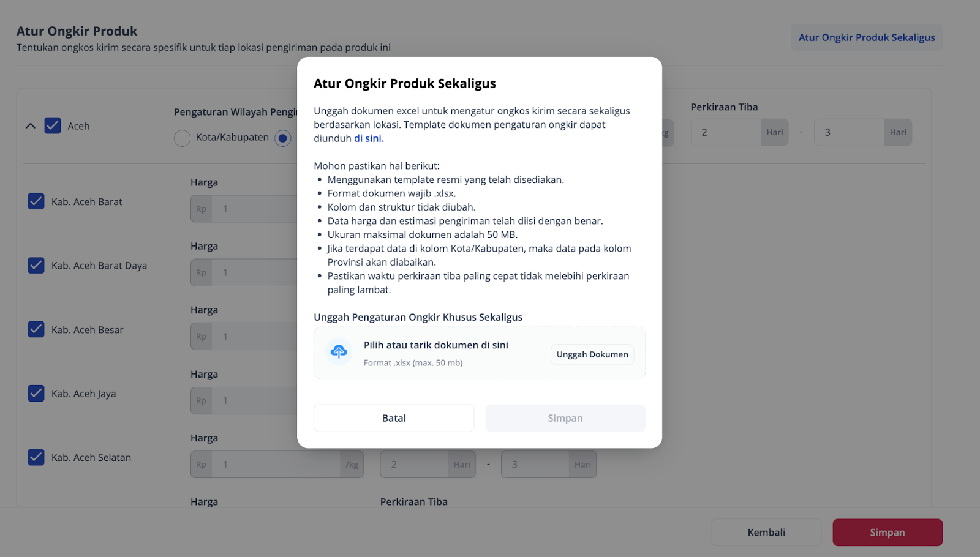
Task: Toggle Kab. Aceh Selatan checkbox
Action: pos(36,457)
